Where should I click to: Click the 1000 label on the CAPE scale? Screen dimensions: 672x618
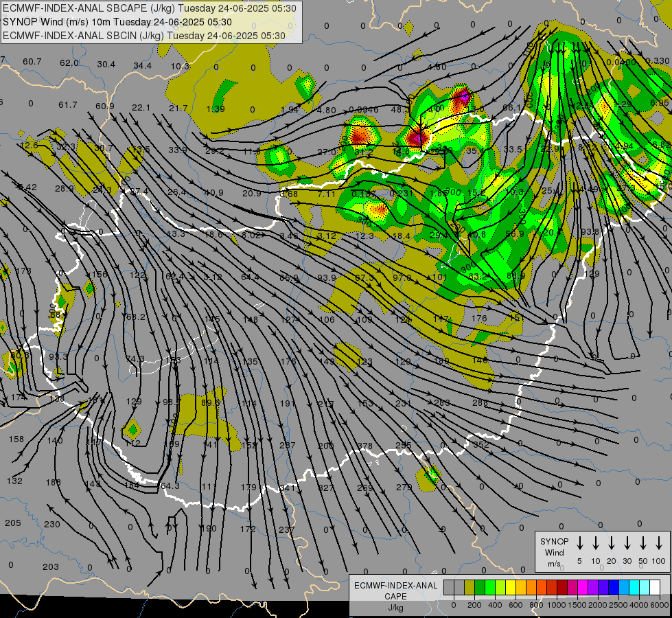coord(557,605)
